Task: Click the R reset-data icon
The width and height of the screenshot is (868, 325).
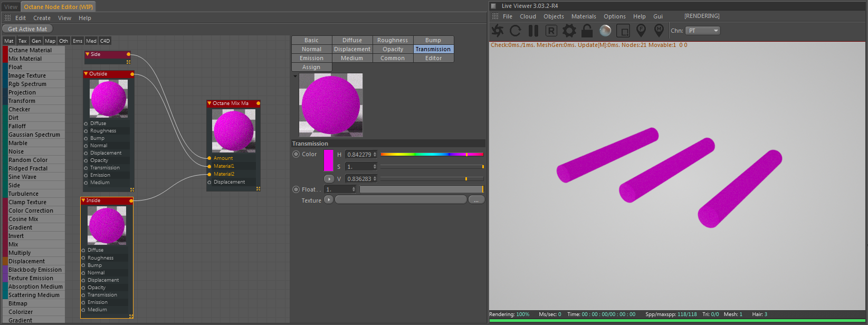Action: [x=551, y=31]
